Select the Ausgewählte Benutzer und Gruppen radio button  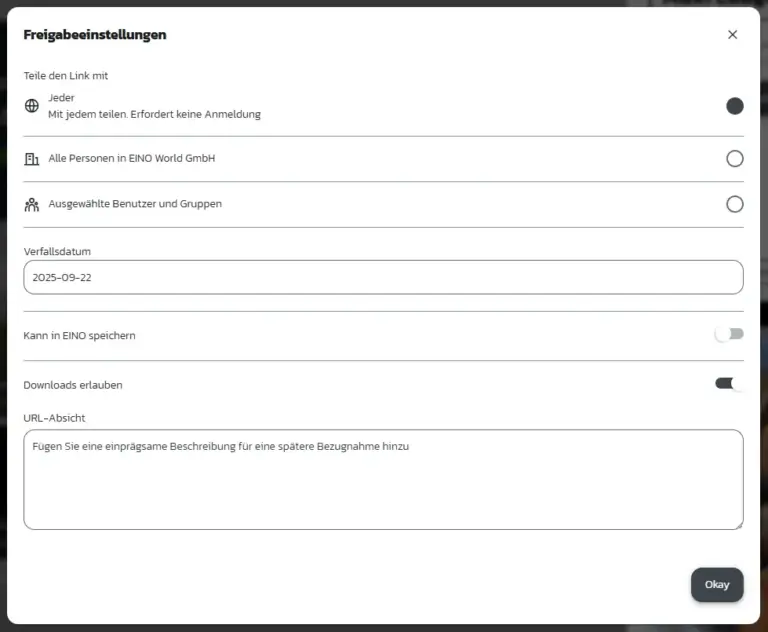[735, 204]
